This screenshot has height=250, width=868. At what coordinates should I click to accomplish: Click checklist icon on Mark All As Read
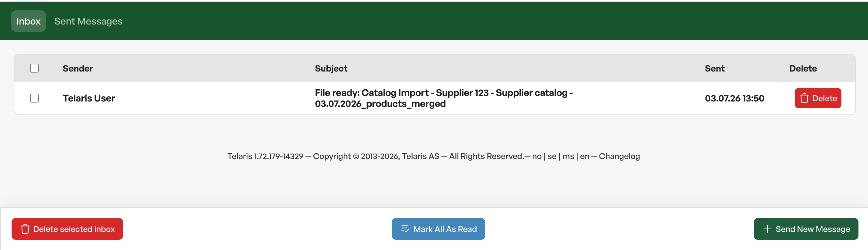[405, 229]
